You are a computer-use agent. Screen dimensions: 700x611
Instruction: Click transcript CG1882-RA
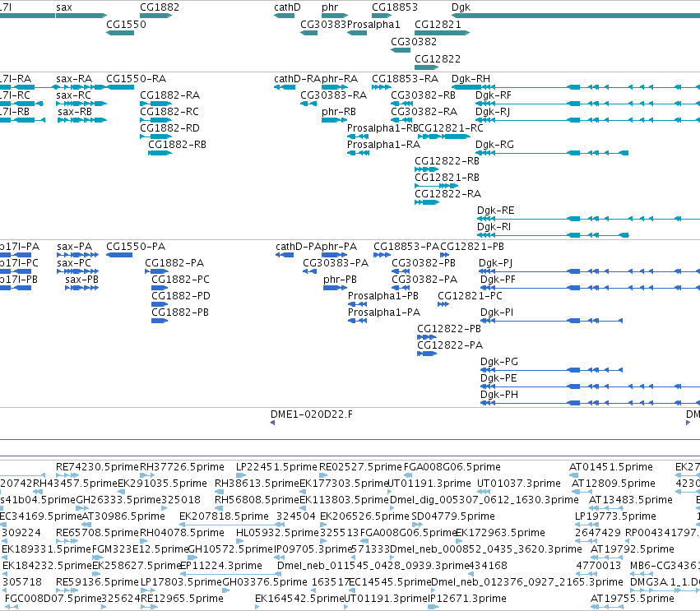click(169, 95)
